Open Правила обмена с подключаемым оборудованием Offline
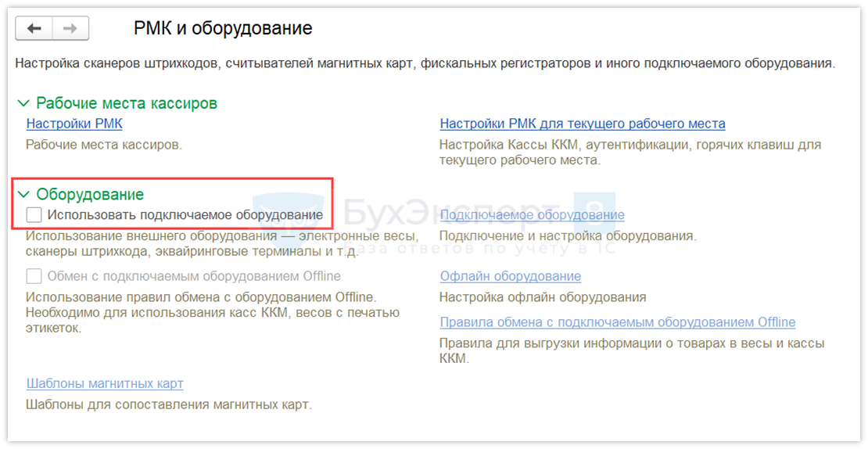 [x=617, y=321]
